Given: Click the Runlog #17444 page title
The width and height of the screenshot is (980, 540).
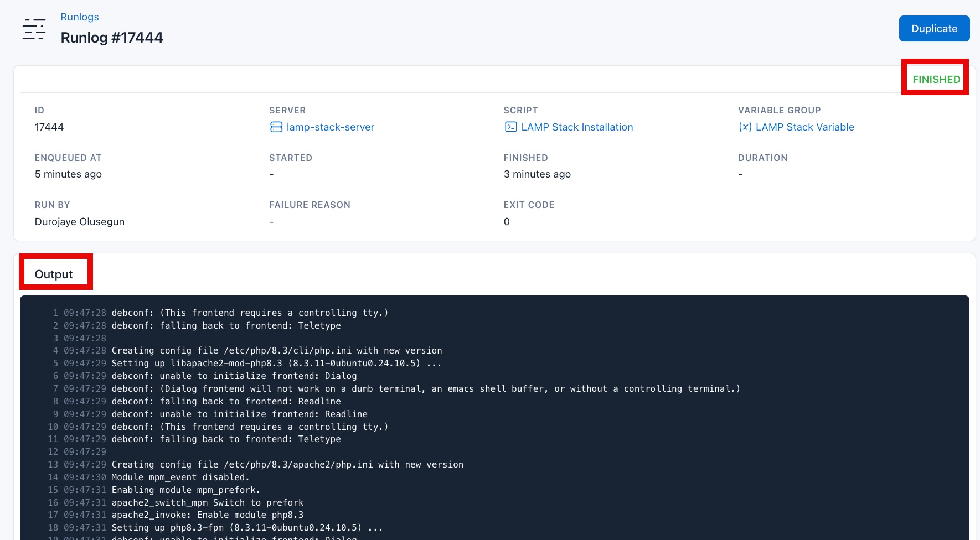Looking at the screenshot, I should (x=111, y=37).
